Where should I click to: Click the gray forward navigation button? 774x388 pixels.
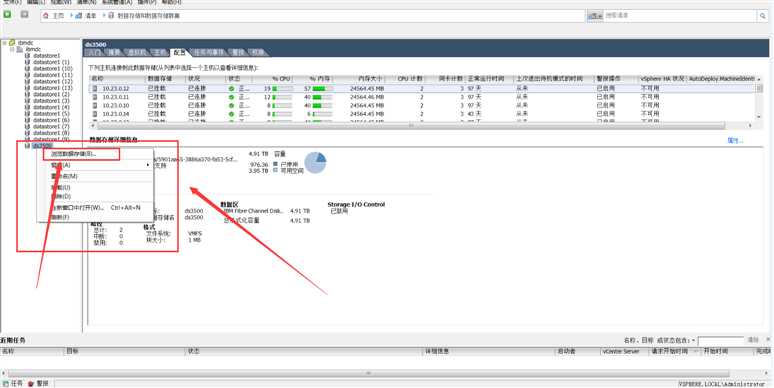coord(24,15)
